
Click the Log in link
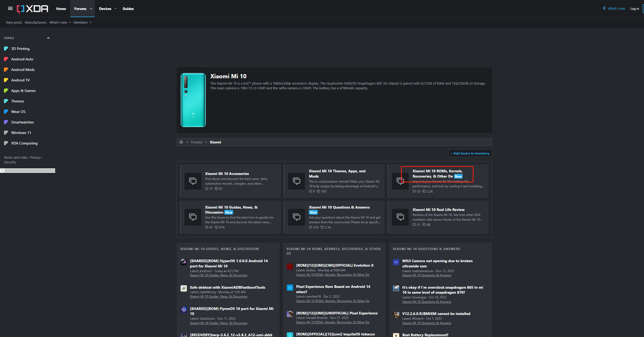(x=635, y=9)
